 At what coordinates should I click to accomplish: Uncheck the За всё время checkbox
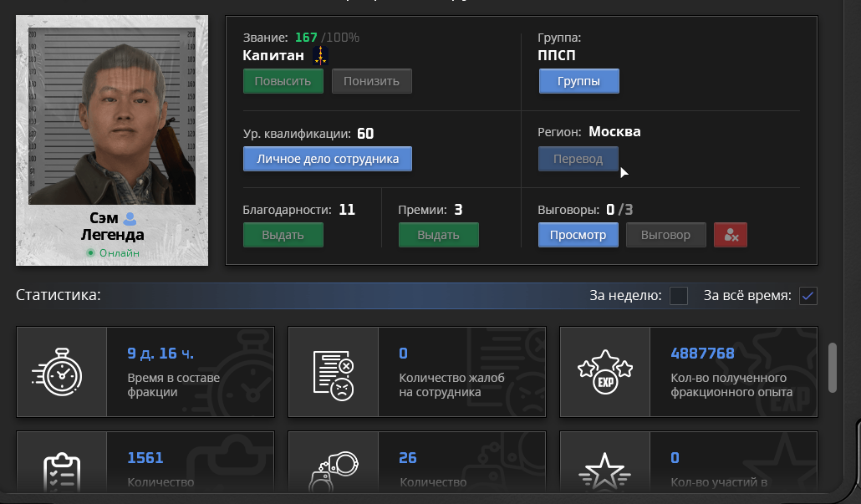pyautogui.click(x=808, y=296)
